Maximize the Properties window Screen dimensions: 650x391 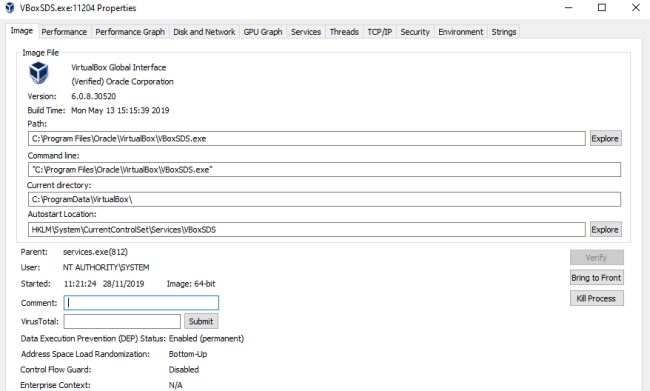tap(602, 7)
